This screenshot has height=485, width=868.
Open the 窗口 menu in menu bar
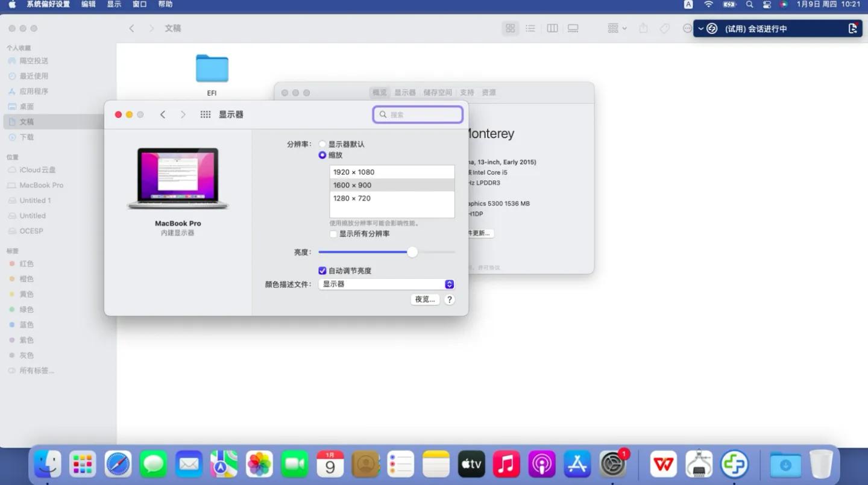[x=139, y=4]
